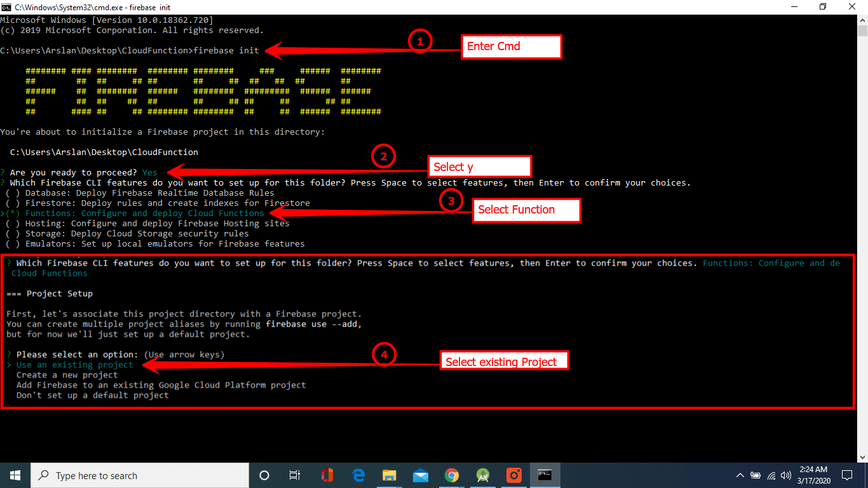This screenshot has width=868, height=488.
Task: Minimize the cmd.exe window
Action: point(794,7)
